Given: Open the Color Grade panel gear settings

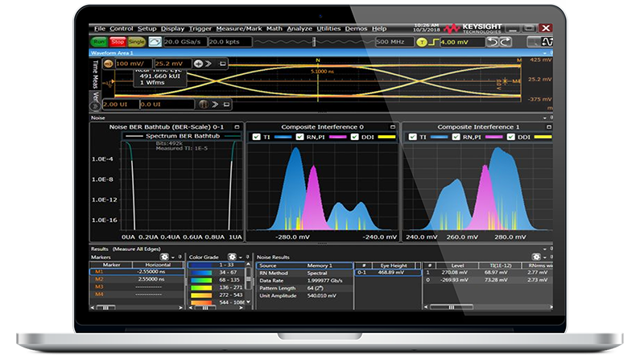Looking at the screenshot, I should coord(232,257).
